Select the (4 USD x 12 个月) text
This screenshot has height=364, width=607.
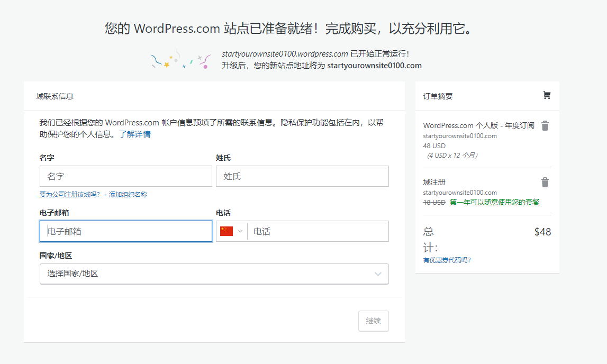452,156
